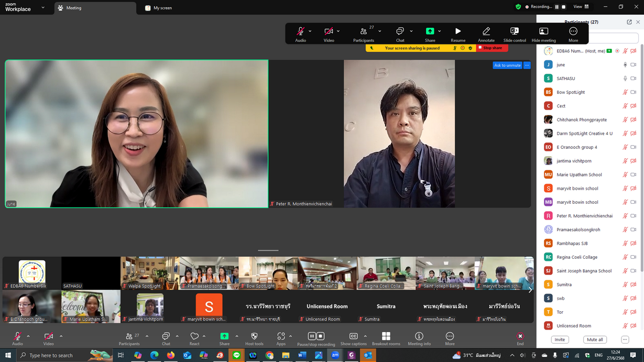Expand Share options arrow in bottom toolbar
644x362 pixels.
point(237,336)
